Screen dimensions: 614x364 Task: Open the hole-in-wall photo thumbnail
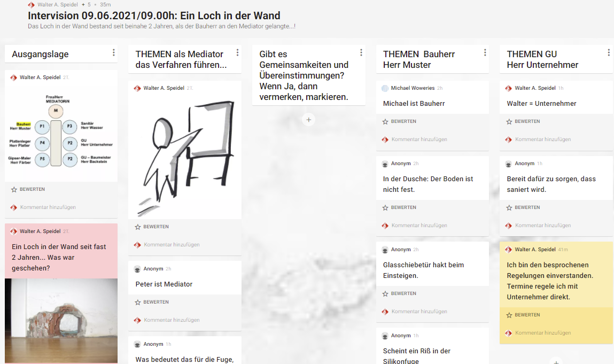tap(61, 321)
